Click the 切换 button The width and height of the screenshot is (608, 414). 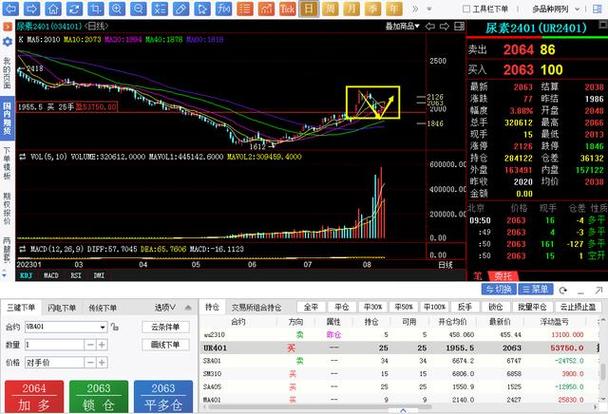[499, 289]
